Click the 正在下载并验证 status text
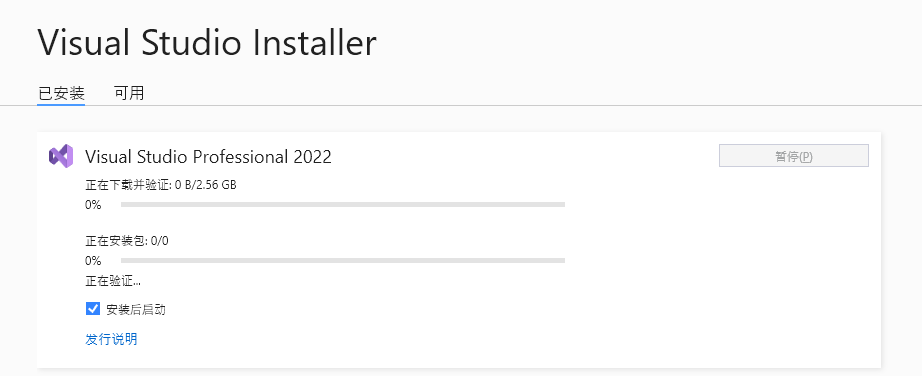This screenshot has height=376, width=922. 128,185
